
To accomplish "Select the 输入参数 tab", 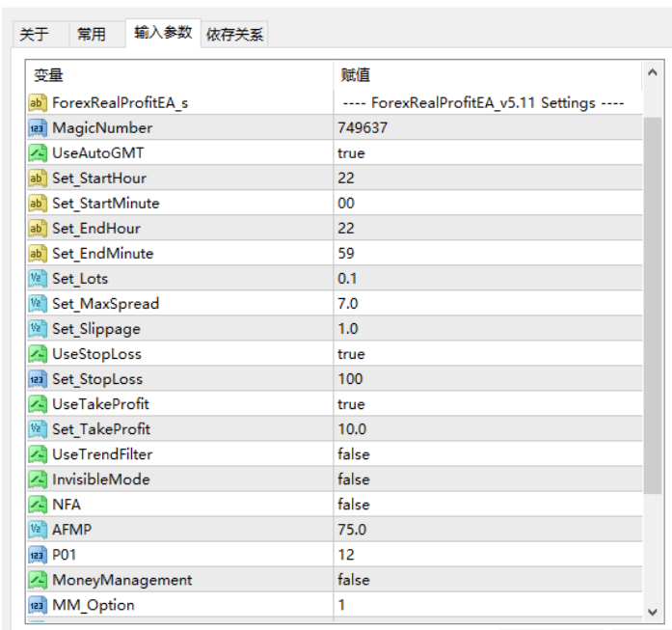I will tap(163, 33).
